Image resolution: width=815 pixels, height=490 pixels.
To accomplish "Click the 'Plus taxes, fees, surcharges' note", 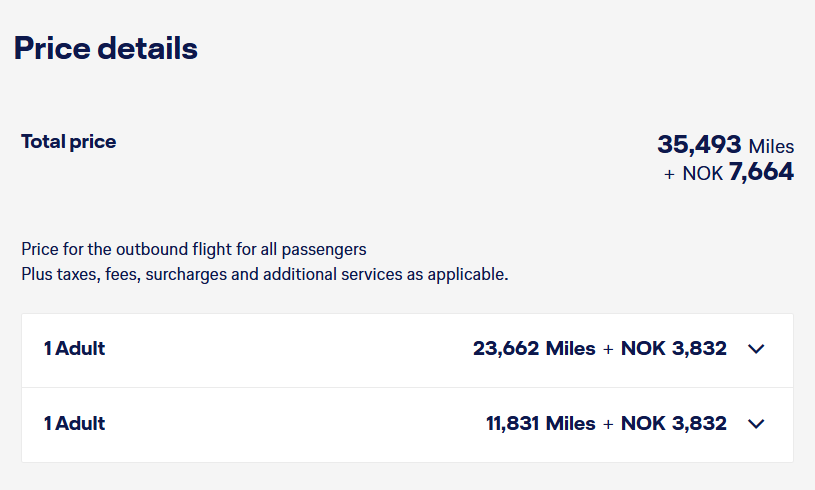I will 265,274.
